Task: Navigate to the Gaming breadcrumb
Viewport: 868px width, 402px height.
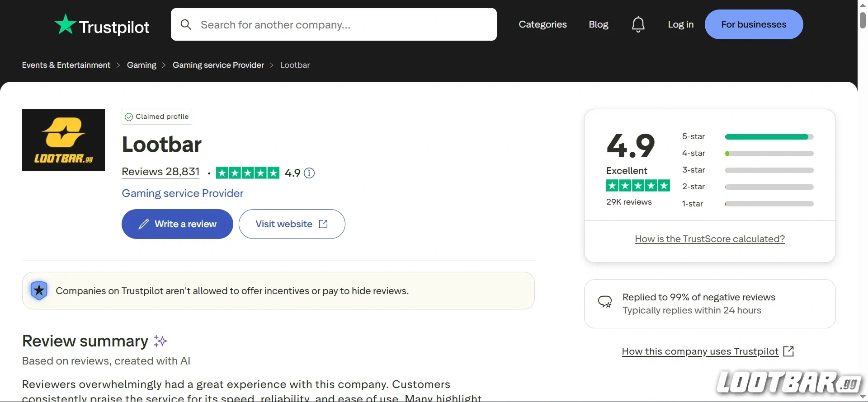Action: tap(142, 65)
